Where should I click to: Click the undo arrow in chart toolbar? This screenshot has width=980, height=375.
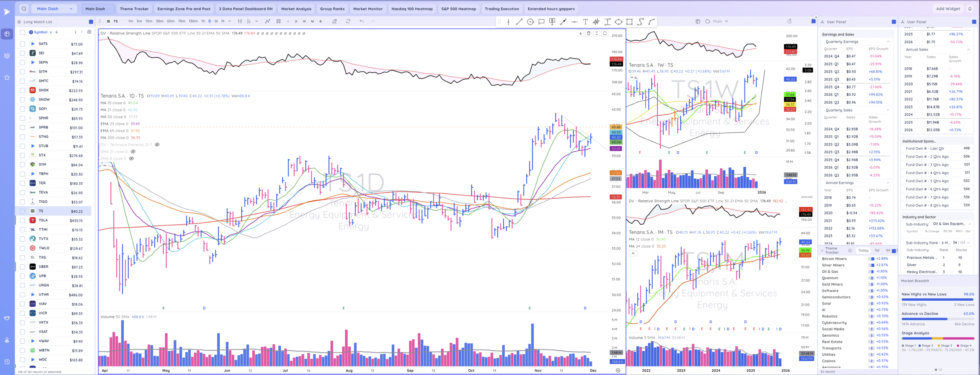361,21
